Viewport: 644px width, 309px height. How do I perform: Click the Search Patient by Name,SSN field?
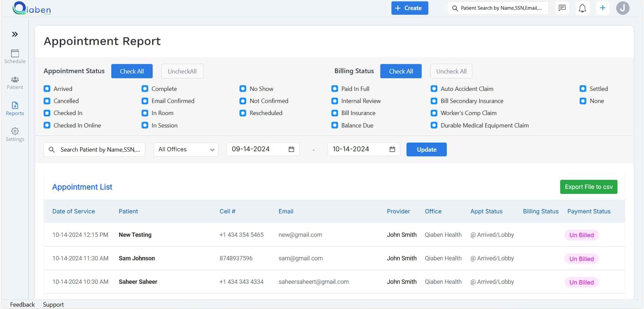click(x=94, y=150)
